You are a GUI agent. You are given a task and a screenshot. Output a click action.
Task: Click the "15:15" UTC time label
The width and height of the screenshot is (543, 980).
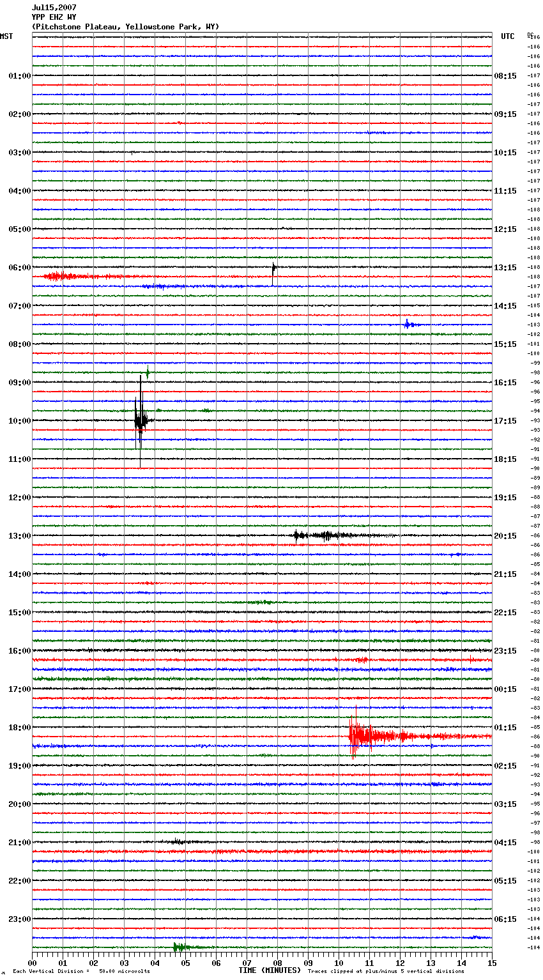tap(505, 344)
